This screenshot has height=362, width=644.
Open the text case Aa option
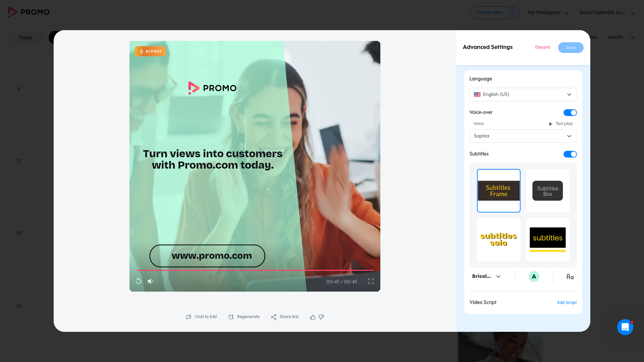[570, 277]
